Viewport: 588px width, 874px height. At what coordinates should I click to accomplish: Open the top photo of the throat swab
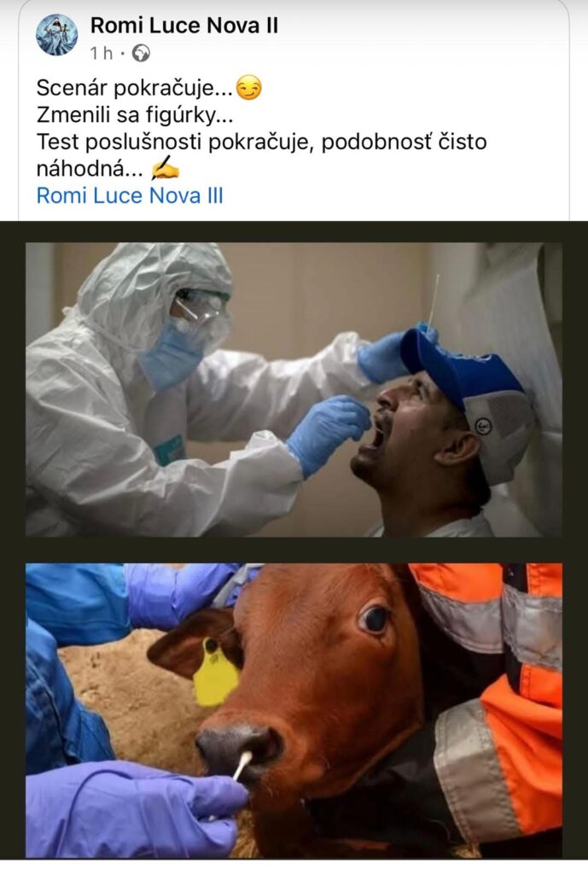[x=294, y=389]
